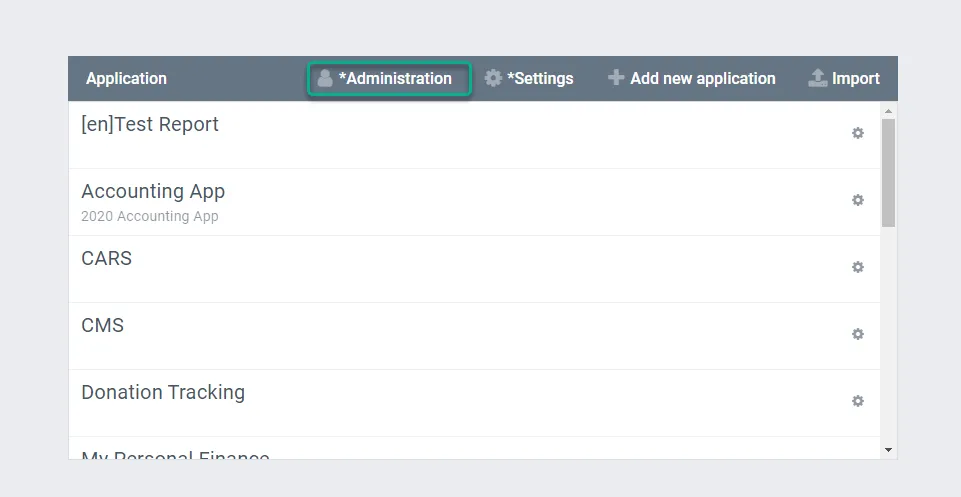This screenshot has height=497, width=961.
Task: Open the gear options for [en]Test Report
Action: [x=857, y=133]
